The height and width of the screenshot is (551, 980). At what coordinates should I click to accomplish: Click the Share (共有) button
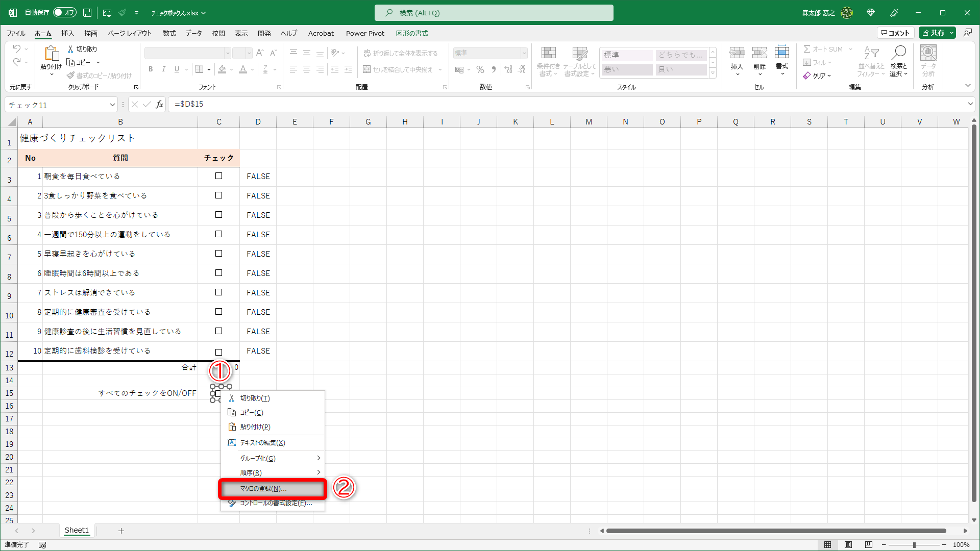tap(934, 33)
